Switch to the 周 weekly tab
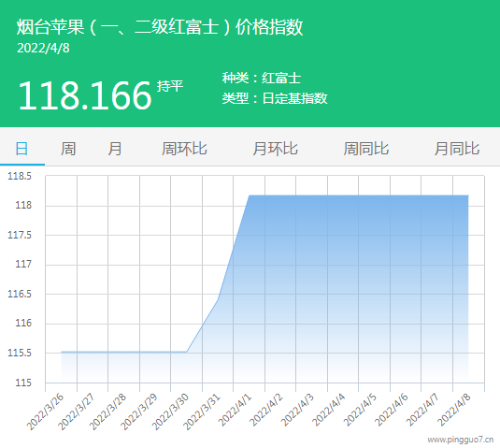This screenshot has width=500, height=448. coord(68,149)
